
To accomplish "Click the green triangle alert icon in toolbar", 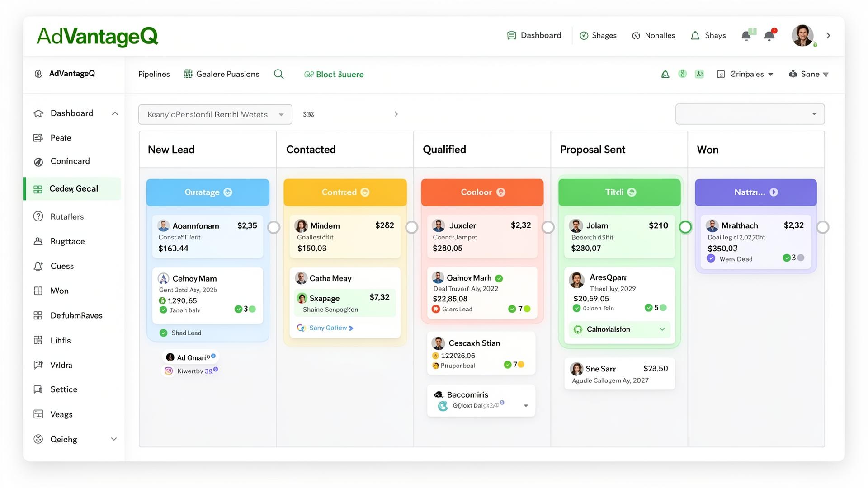I will pyautogui.click(x=665, y=74).
